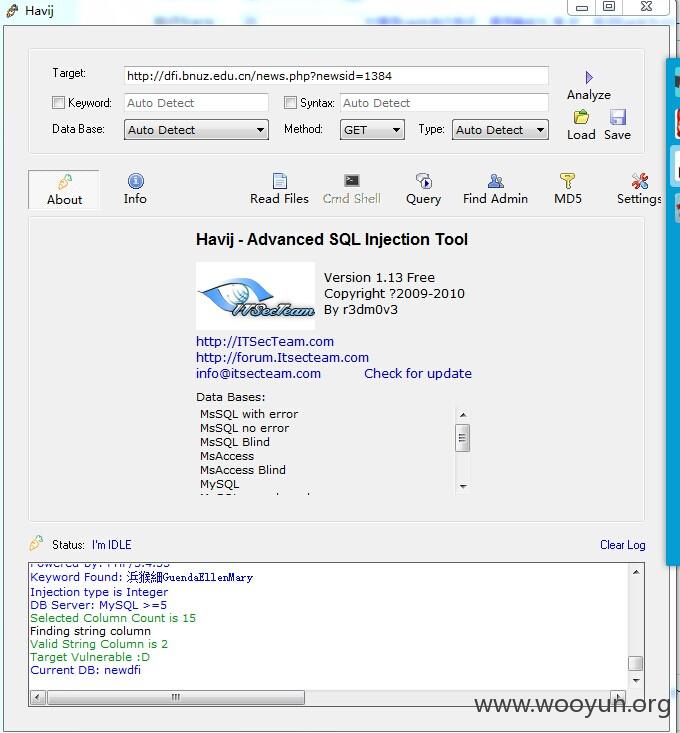Click log line Injection type is Integer

pos(99,592)
